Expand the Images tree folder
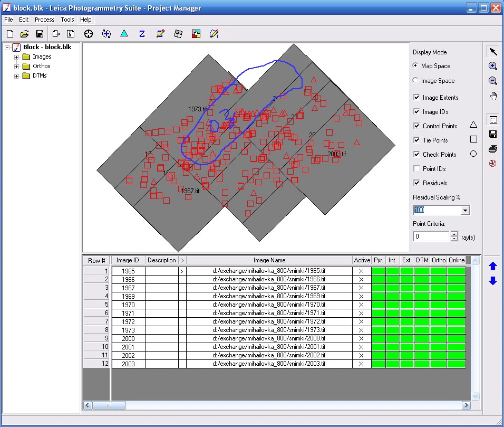Viewport: 504px width, 427px height. click(17, 57)
